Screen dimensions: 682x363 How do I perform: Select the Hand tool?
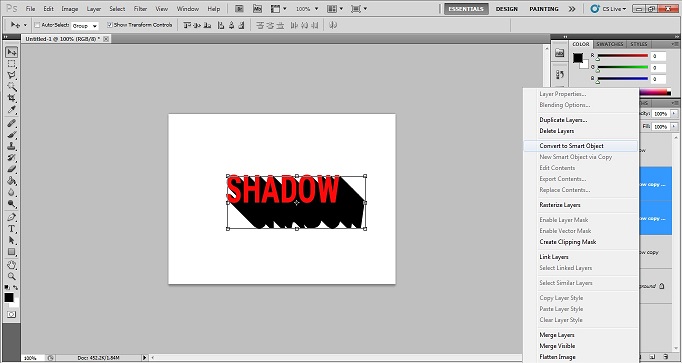(x=12, y=265)
